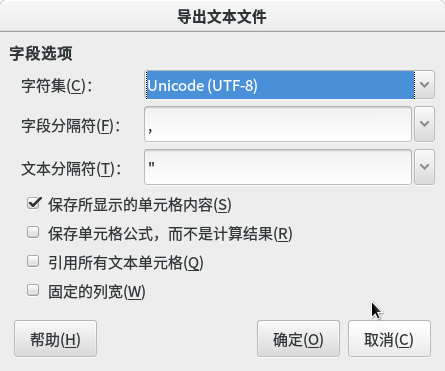
Task: Click the text delimiter quote input box
Action: pyautogui.click(x=278, y=167)
